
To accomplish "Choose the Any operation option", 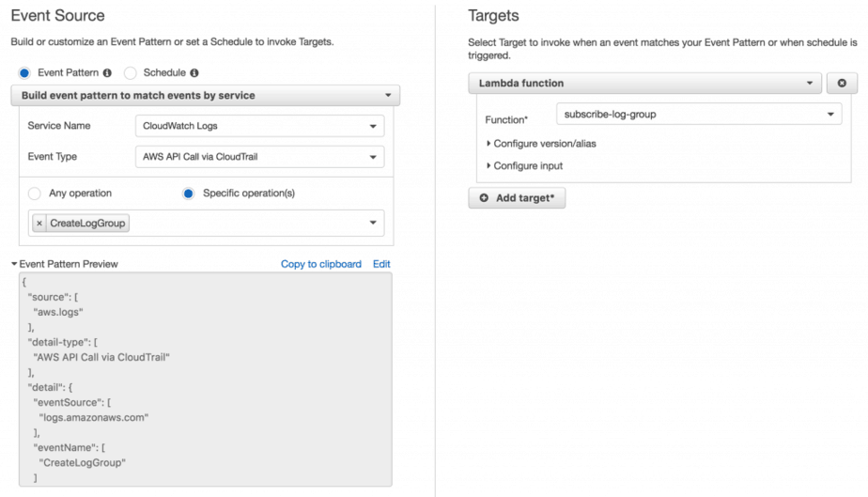I will coord(35,194).
